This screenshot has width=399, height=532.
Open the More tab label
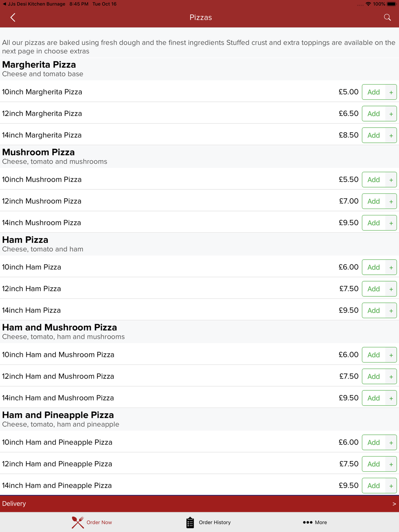coord(321,522)
